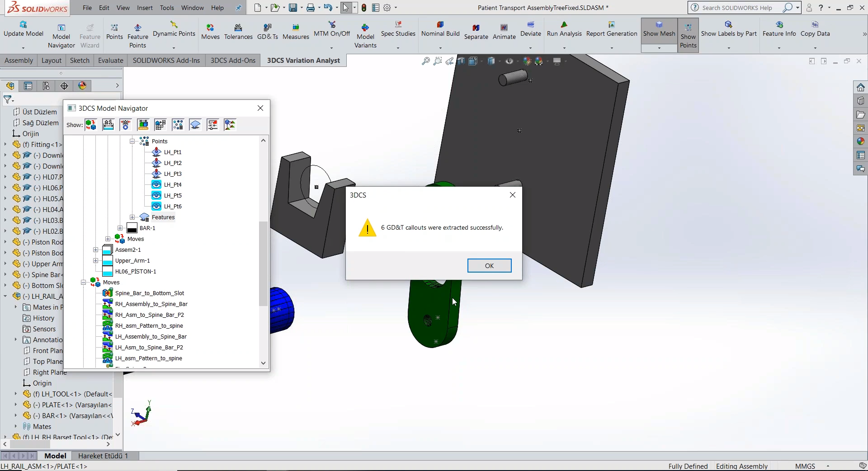Viewport: 868px width, 471px height.
Task: Expand the Assem2-1 node
Action: coord(95,250)
